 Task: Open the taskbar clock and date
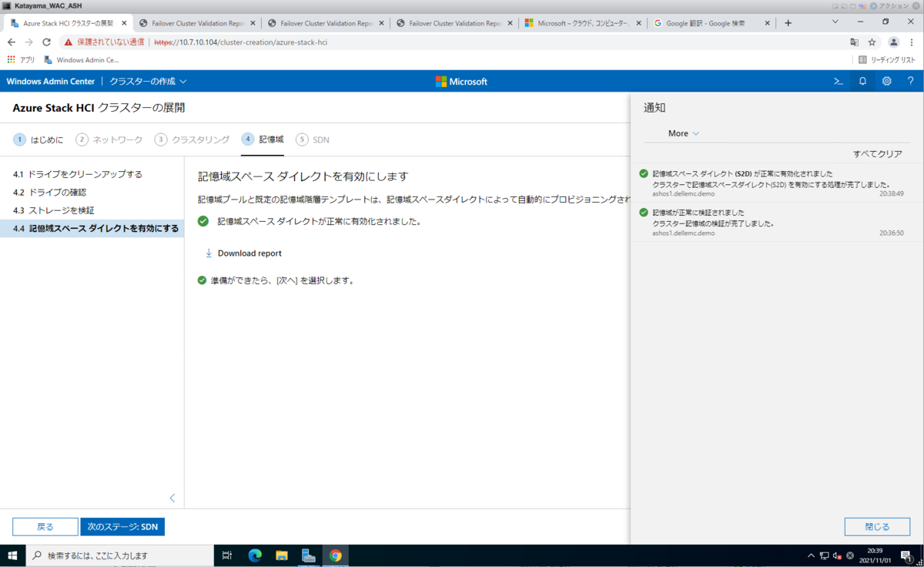(x=875, y=555)
